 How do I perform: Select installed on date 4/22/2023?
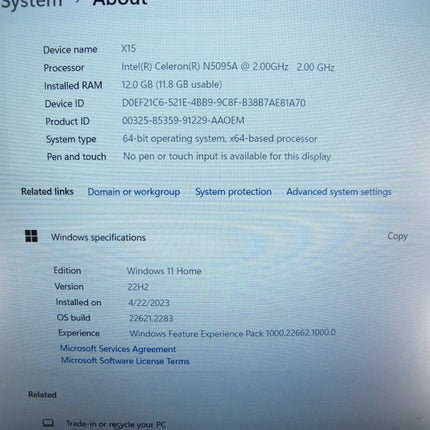(x=149, y=303)
